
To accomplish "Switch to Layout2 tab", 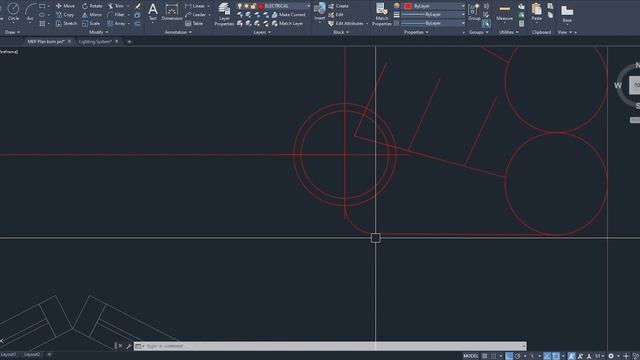I will (x=32, y=355).
